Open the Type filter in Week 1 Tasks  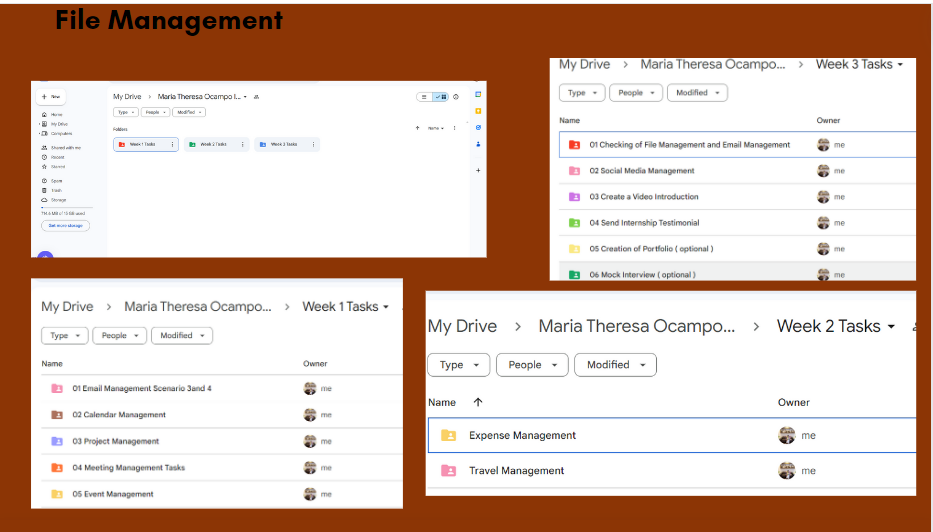(x=65, y=336)
